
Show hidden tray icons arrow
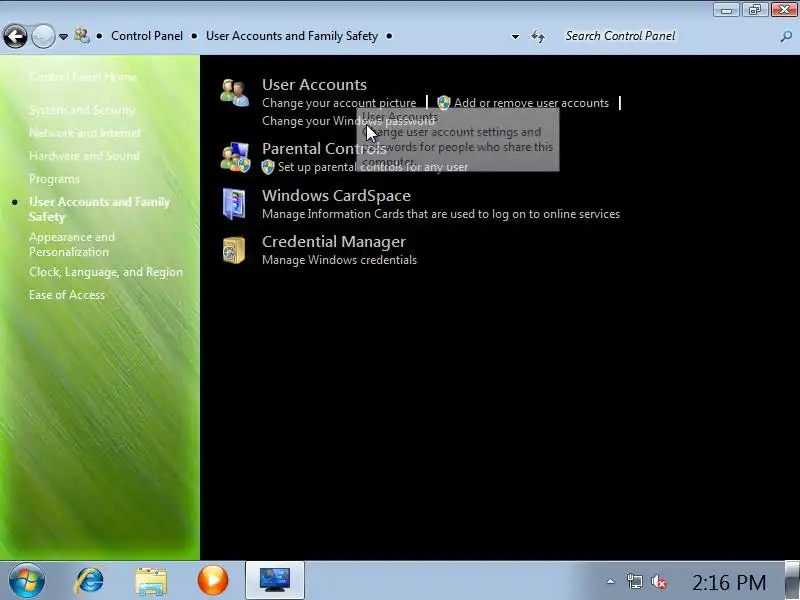[x=610, y=581]
